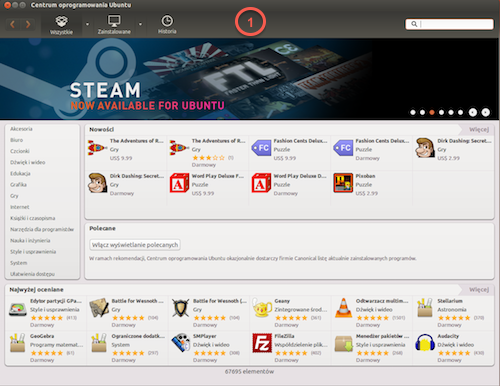Viewport: 500px width, 386px height.
Task: Click Więcej in Najwyżej oceniane section
Action: click(x=479, y=289)
